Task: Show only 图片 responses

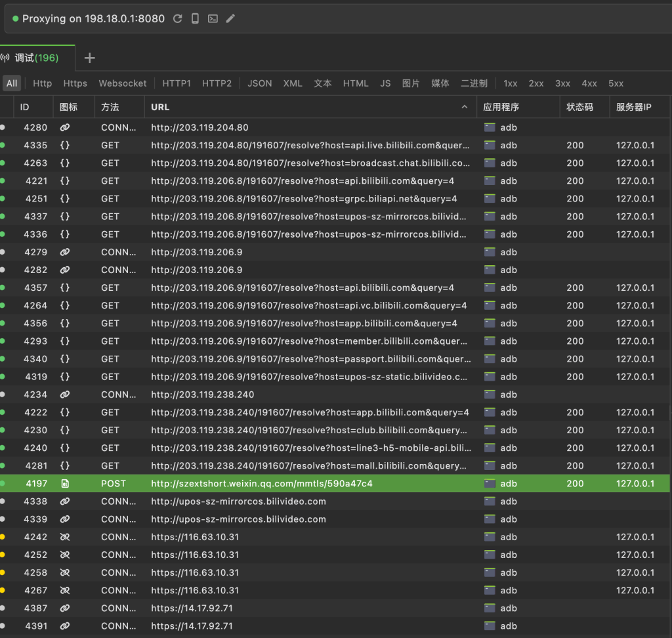Action: pos(411,83)
